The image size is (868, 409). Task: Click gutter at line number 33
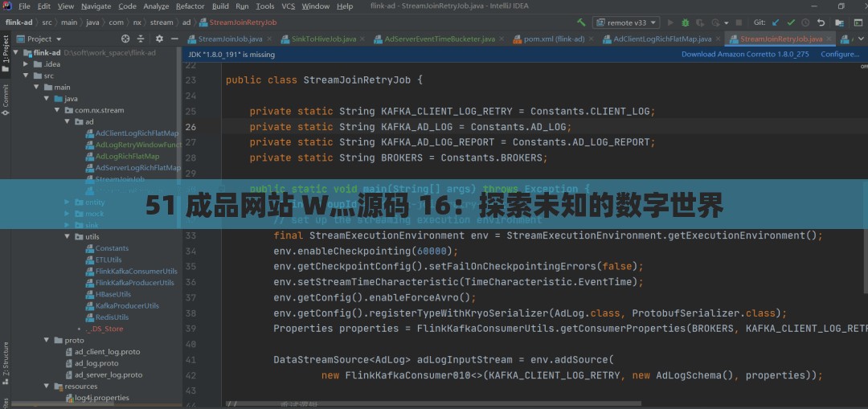[x=190, y=235]
